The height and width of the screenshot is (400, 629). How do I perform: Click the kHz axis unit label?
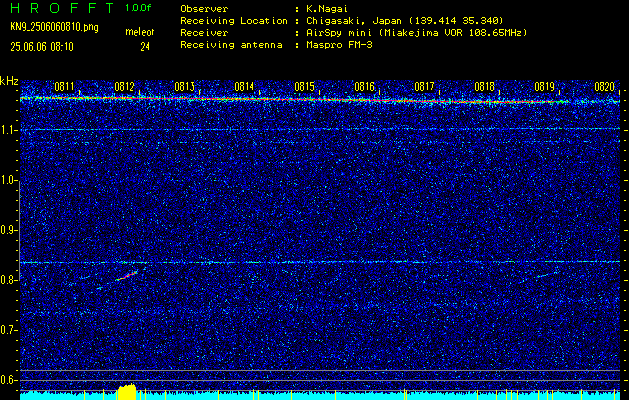(9, 81)
